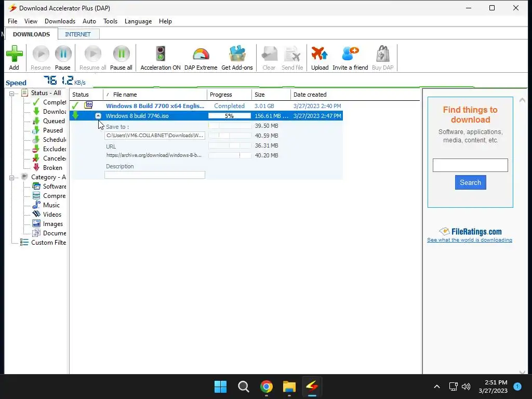
Task: Switch to the INTERNET tab
Action: (78, 34)
